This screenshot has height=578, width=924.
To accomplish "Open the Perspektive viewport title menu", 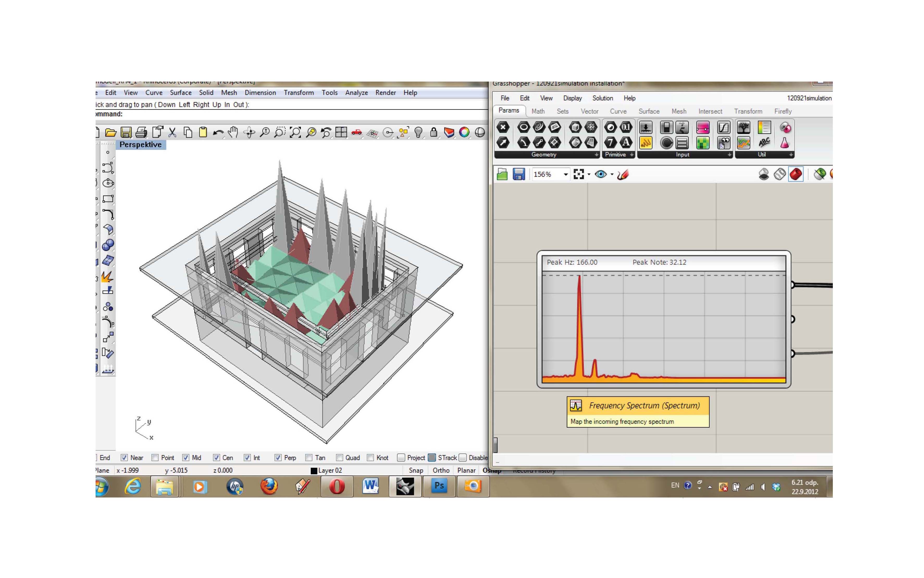I will (140, 144).
